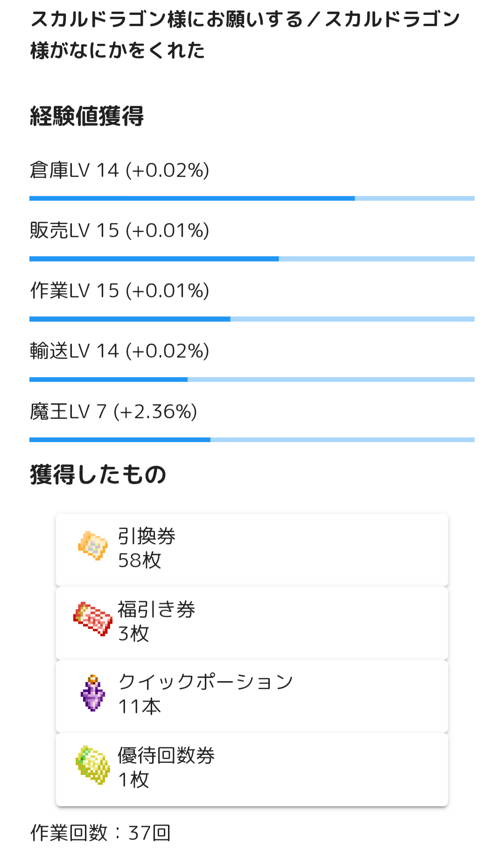
Task: Click the 販売LV 15 progress bar
Action: 252,259
